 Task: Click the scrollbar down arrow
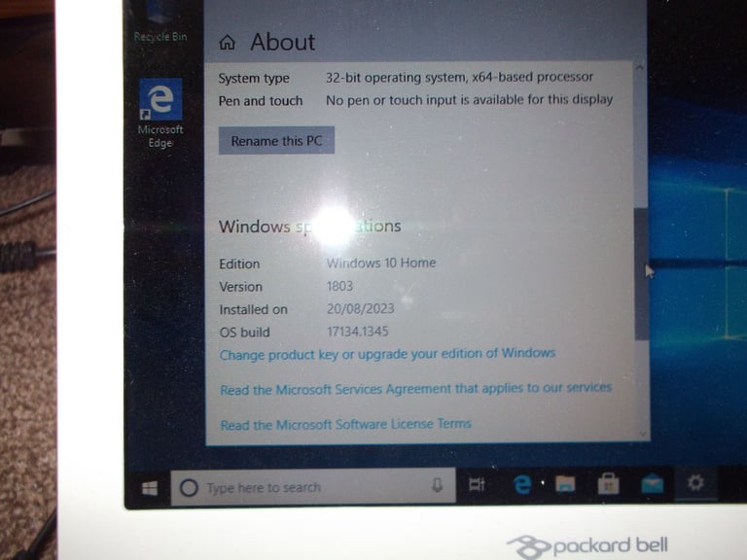(643, 433)
